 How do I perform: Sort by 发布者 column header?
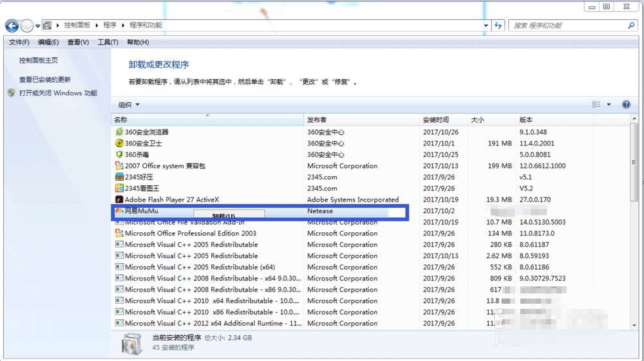tap(361, 120)
